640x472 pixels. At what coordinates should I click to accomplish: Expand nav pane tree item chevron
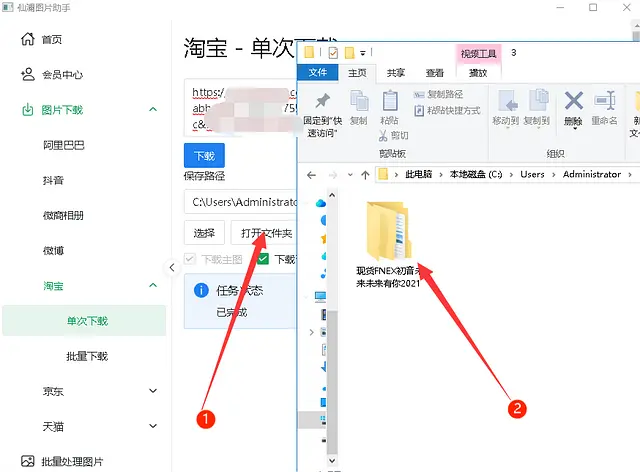[x=311, y=332]
